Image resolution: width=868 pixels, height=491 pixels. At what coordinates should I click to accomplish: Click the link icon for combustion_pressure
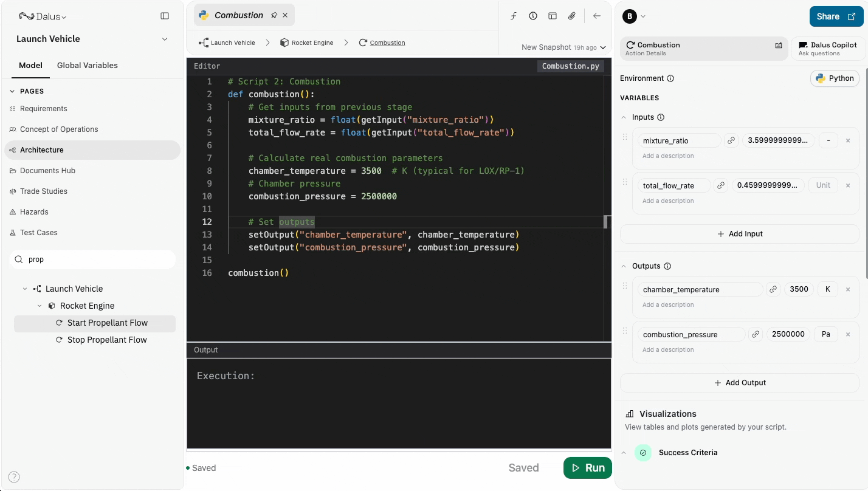pyautogui.click(x=755, y=334)
